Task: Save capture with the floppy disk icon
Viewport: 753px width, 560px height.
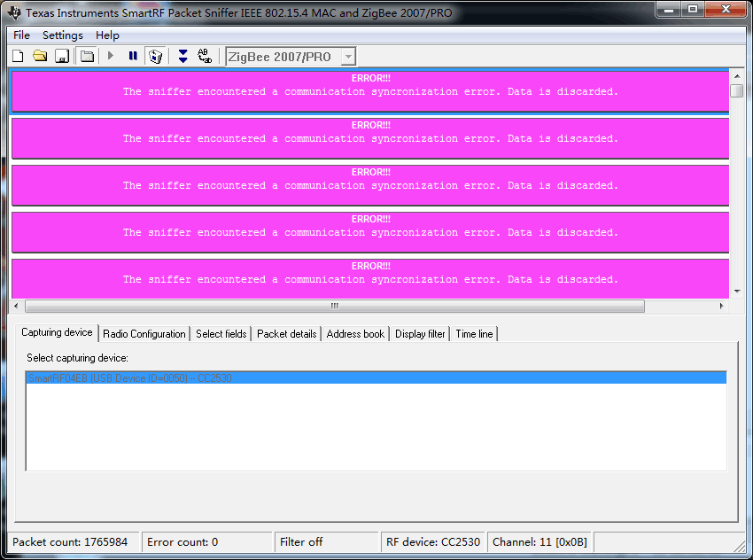Action: click(62, 56)
